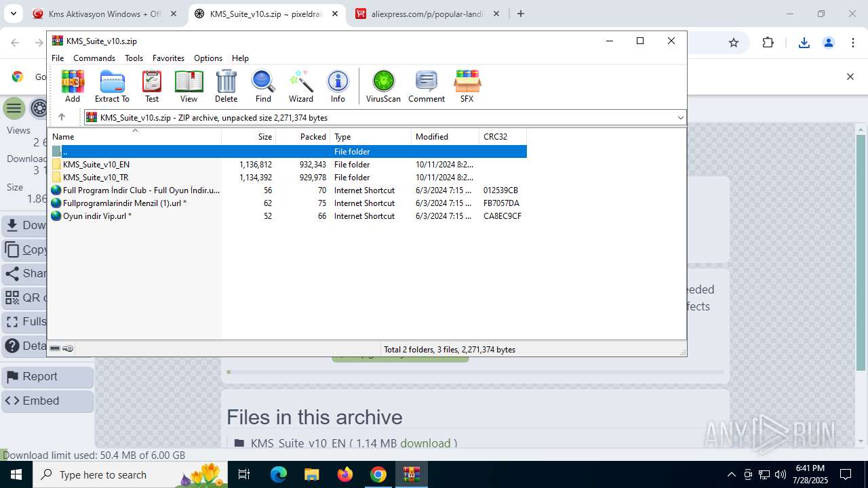868x488 pixels.
Task: Click the volume icon in system tray
Action: [781, 474]
